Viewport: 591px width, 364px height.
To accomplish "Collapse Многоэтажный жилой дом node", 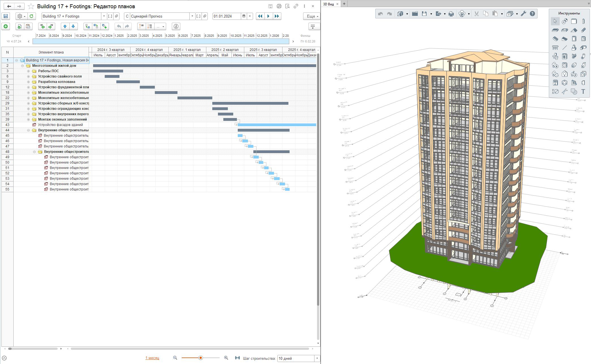I will 22,66.
